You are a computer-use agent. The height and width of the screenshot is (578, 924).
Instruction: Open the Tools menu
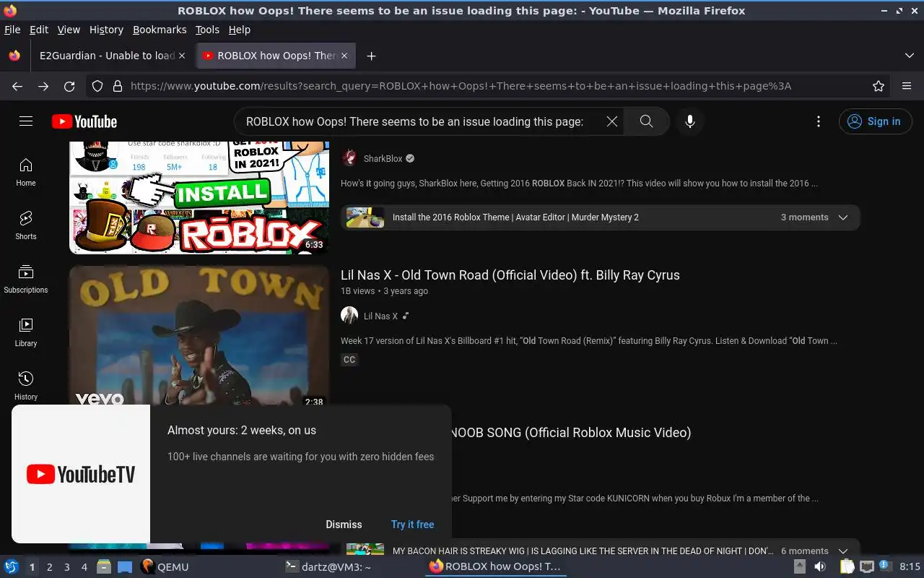click(x=207, y=30)
